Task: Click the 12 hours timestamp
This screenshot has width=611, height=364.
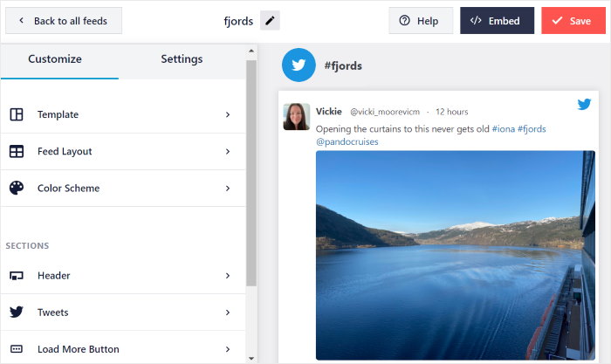Action: pos(451,112)
